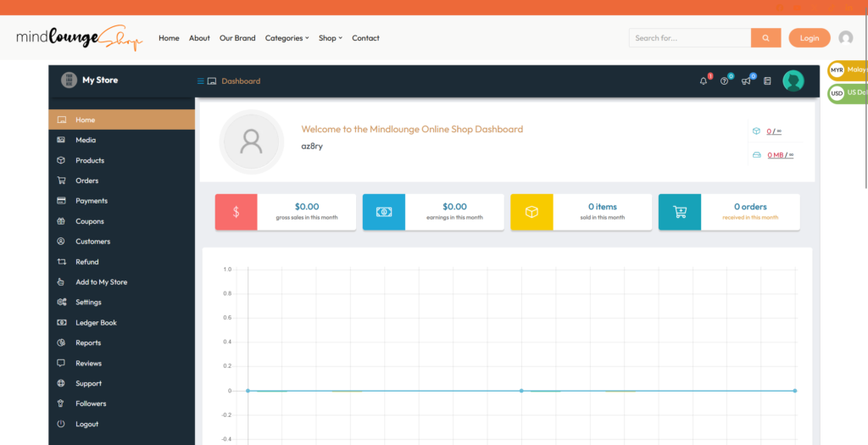Open the knowledge base book icon

(767, 81)
